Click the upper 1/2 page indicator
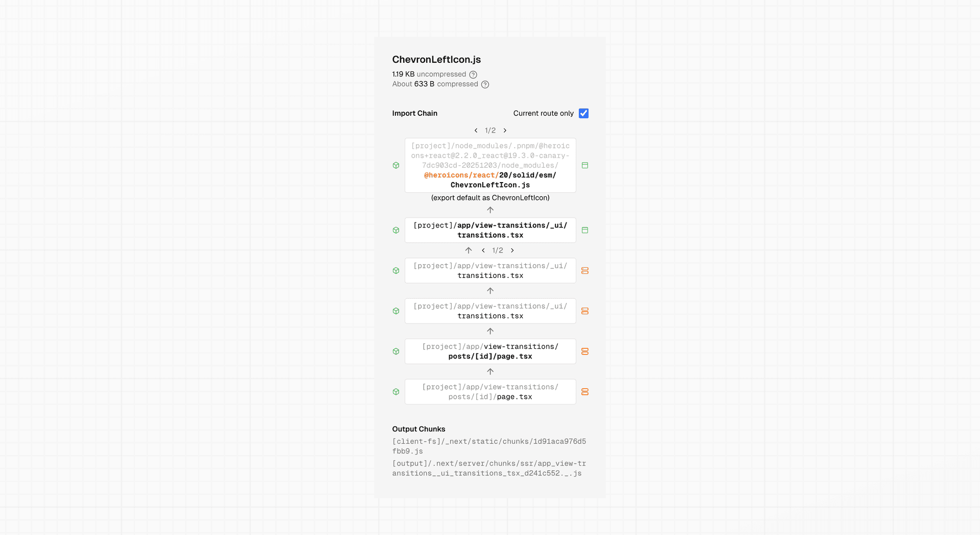This screenshot has width=980, height=535. [489, 131]
